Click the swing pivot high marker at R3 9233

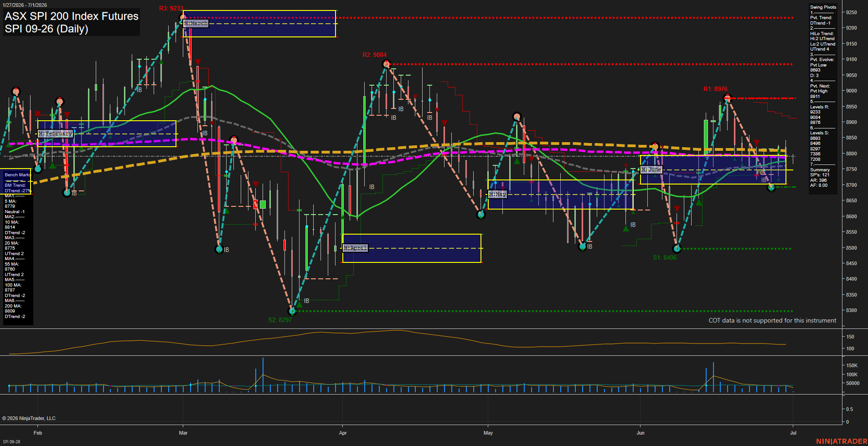[183, 18]
